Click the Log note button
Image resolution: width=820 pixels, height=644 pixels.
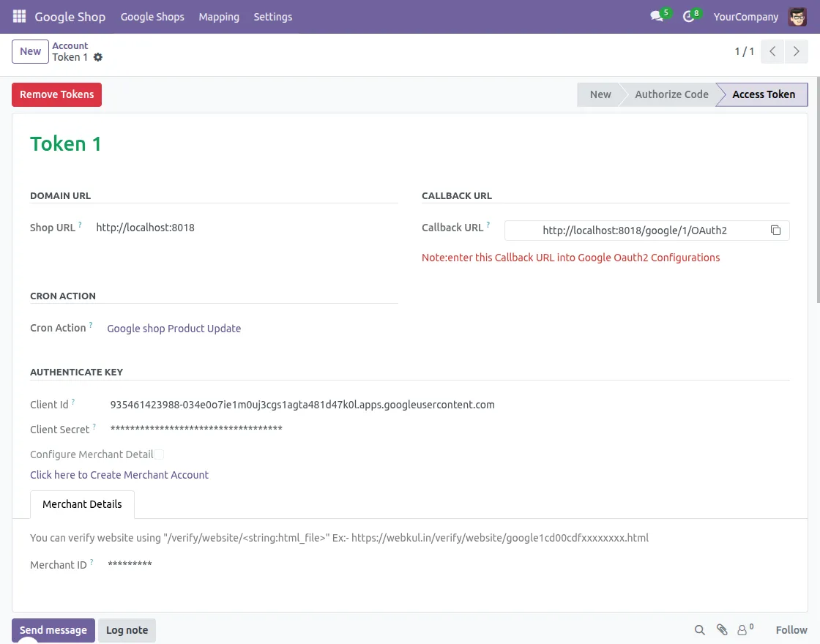pyautogui.click(x=127, y=630)
